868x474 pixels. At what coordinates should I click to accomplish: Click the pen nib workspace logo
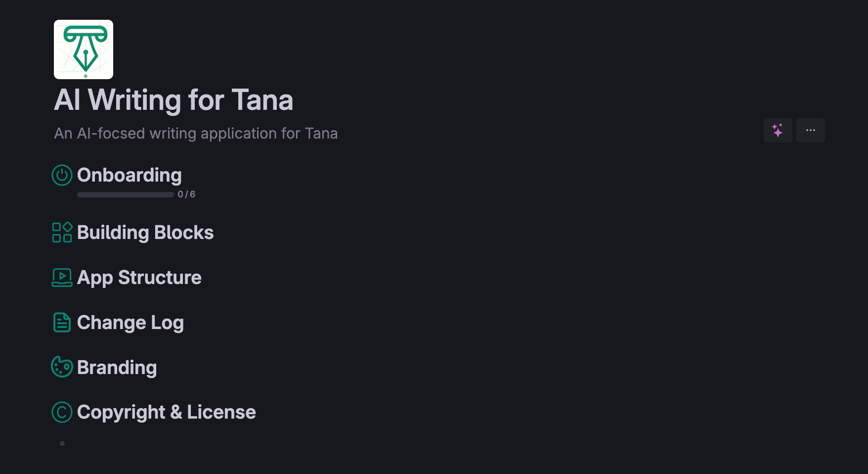pos(83,49)
